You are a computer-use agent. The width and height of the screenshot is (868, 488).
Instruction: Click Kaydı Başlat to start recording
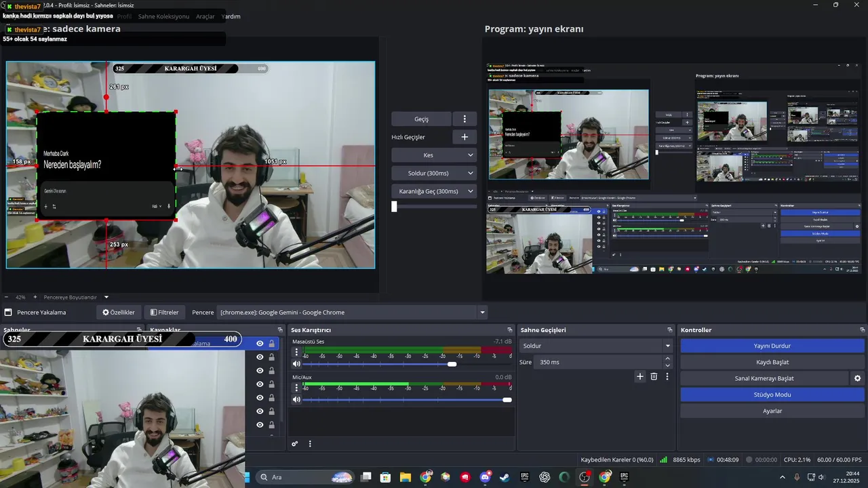tap(772, 362)
